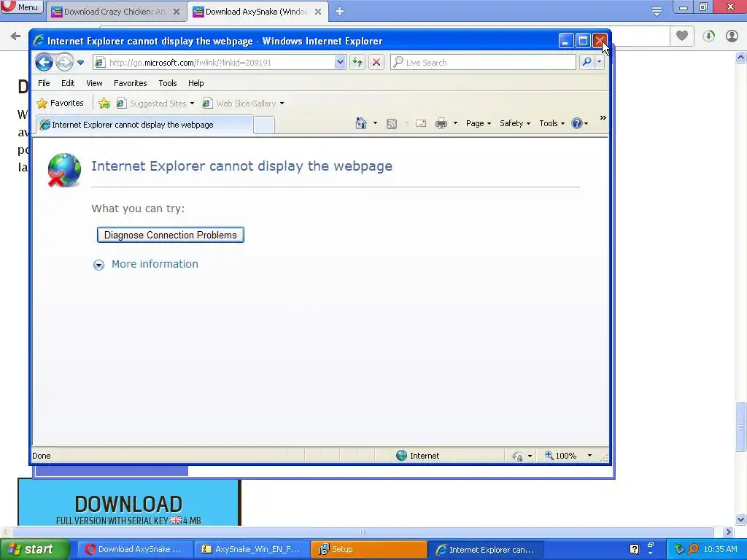
Task: Open Web Slice Gallery dropdown
Action: (x=243, y=104)
